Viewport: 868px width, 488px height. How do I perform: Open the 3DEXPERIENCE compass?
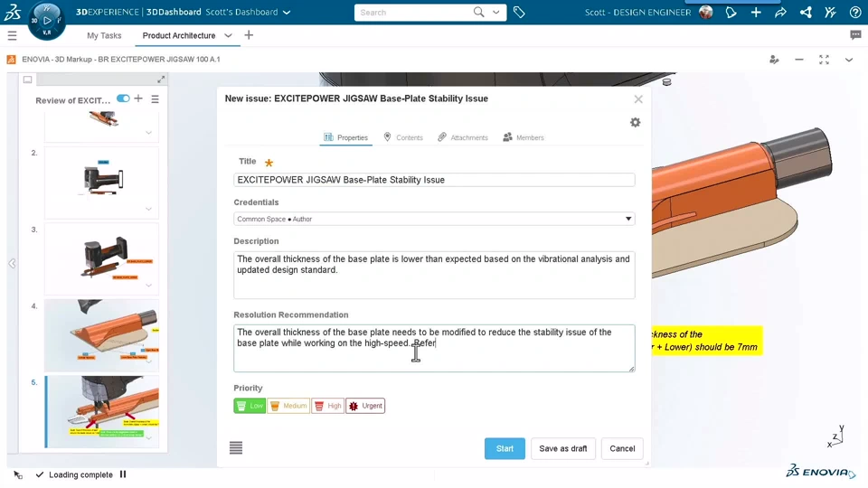46,21
